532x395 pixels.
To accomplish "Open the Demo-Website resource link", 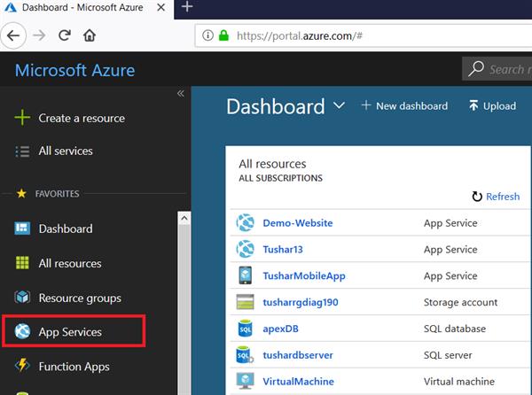I will pos(297,223).
